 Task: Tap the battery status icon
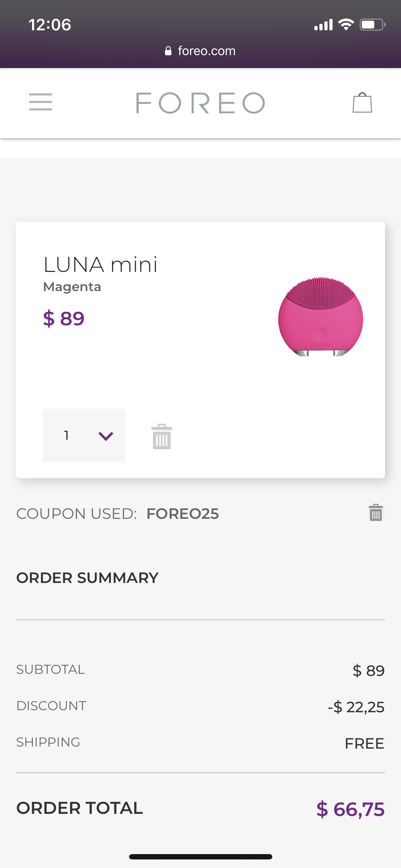(372, 25)
